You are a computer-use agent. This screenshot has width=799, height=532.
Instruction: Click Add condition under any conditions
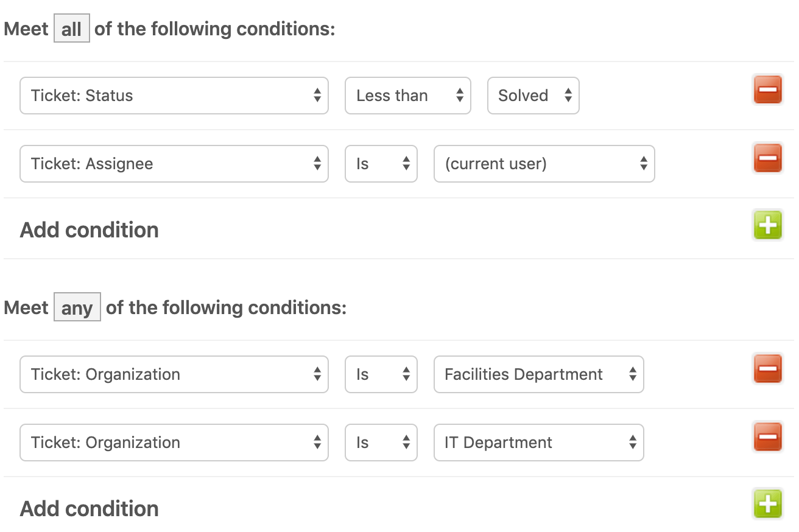click(90, 509)
